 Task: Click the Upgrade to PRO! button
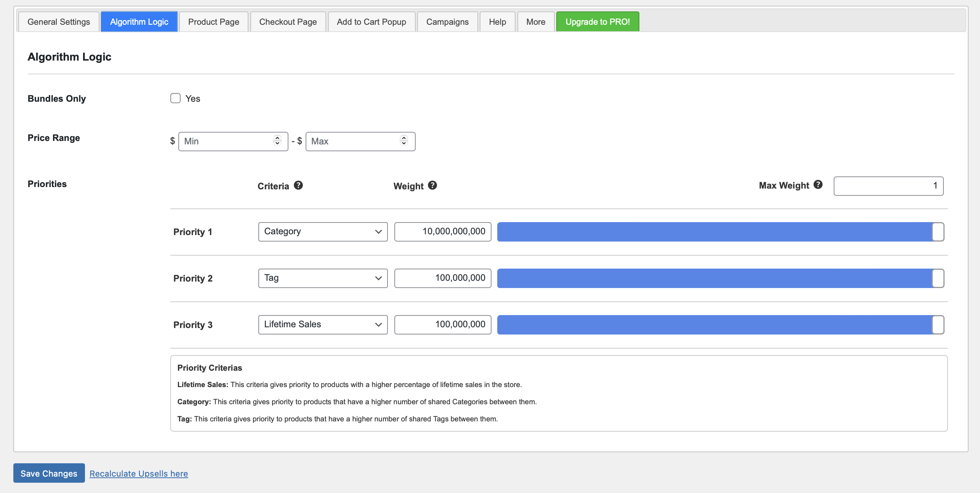pyautogui.click(x=597, y=22)
